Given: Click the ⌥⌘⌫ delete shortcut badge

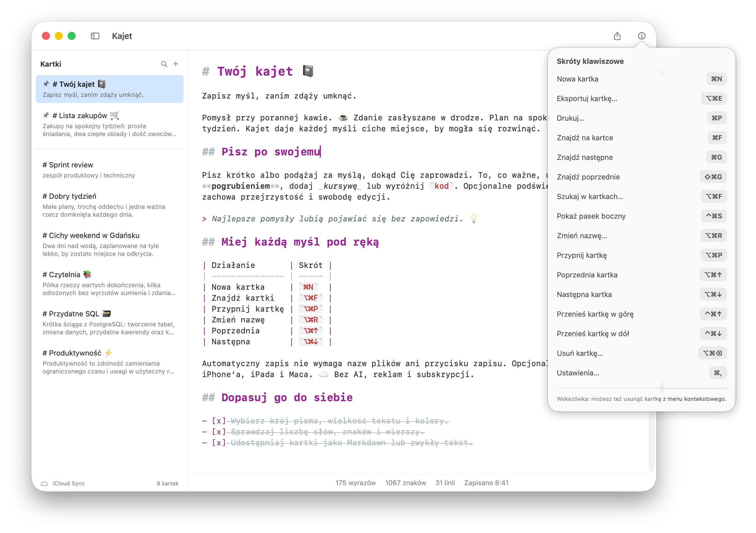Looking at the screenshot, I should (712, 353).
